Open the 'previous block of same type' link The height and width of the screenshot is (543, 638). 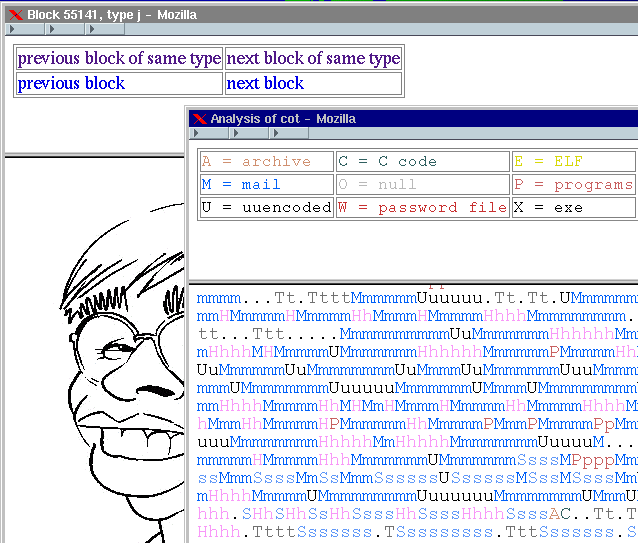pos(119,59)
